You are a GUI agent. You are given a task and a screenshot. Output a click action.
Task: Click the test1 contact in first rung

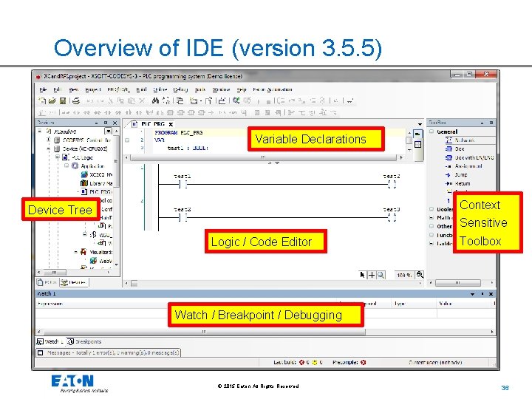183,184
